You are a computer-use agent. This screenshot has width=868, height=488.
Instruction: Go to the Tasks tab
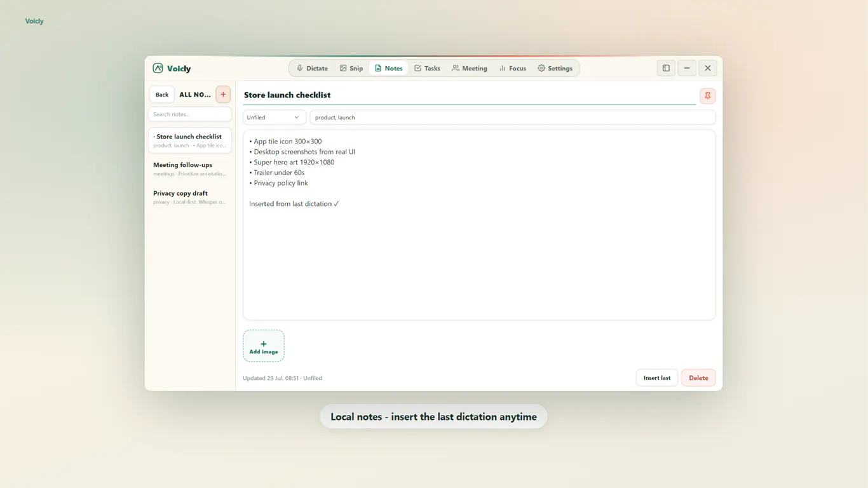(427, 68)
